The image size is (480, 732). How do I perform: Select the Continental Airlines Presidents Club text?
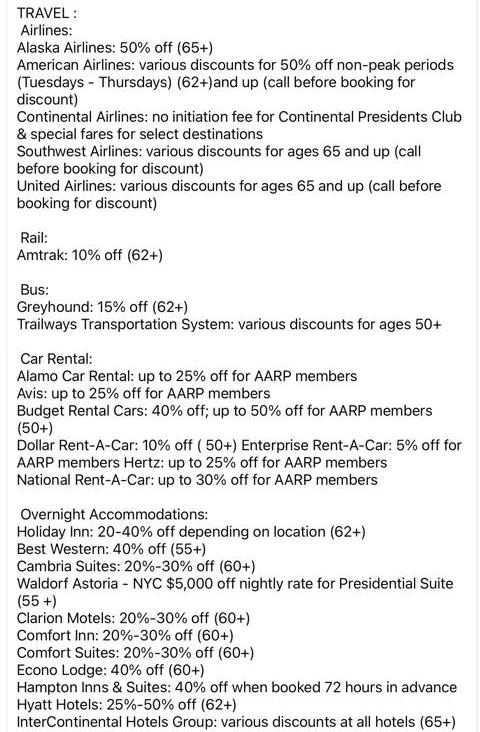[239, 125]
